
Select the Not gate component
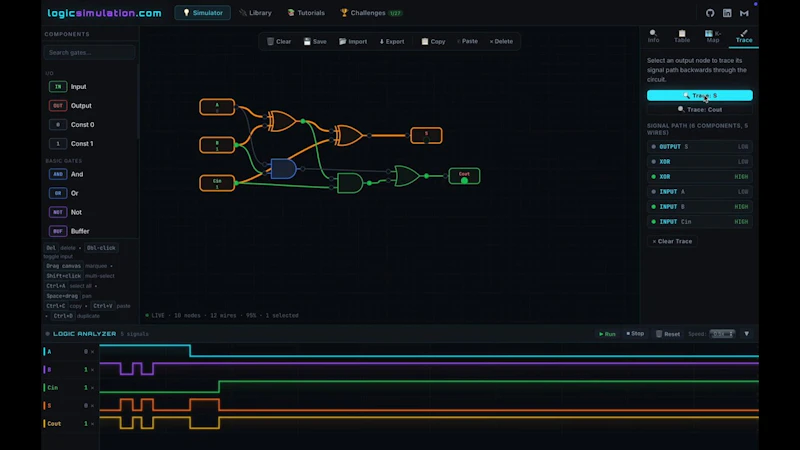90,212
